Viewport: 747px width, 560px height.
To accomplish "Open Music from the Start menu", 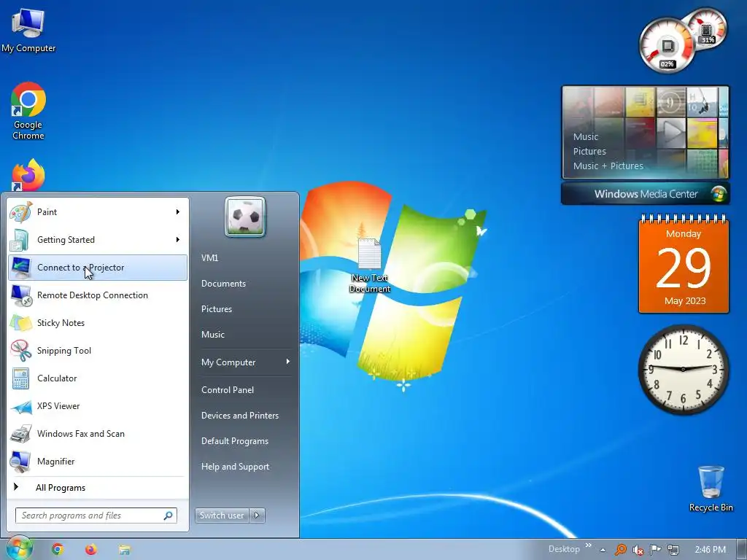I will (212, 335).
